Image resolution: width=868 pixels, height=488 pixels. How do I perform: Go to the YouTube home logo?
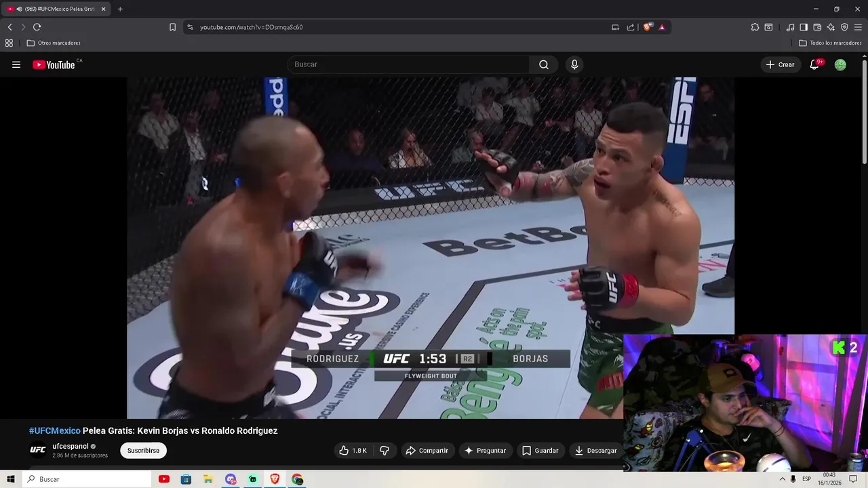(54, 64)
